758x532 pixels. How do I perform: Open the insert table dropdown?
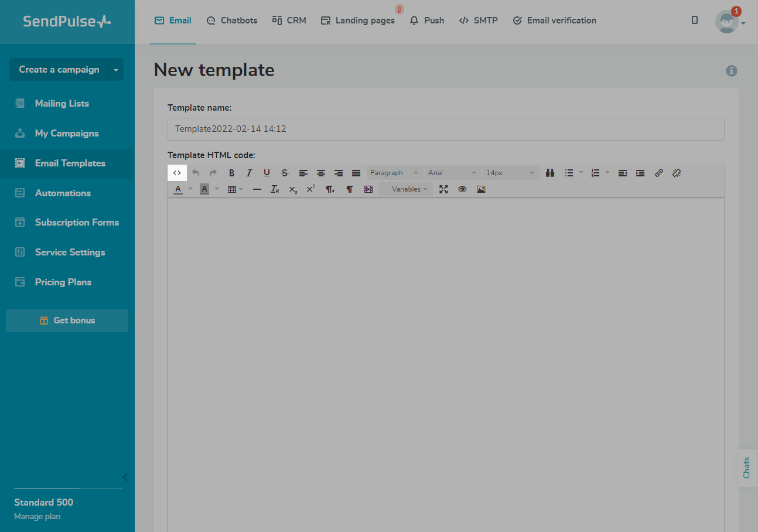pyautogui.click(x=235, y=189)
